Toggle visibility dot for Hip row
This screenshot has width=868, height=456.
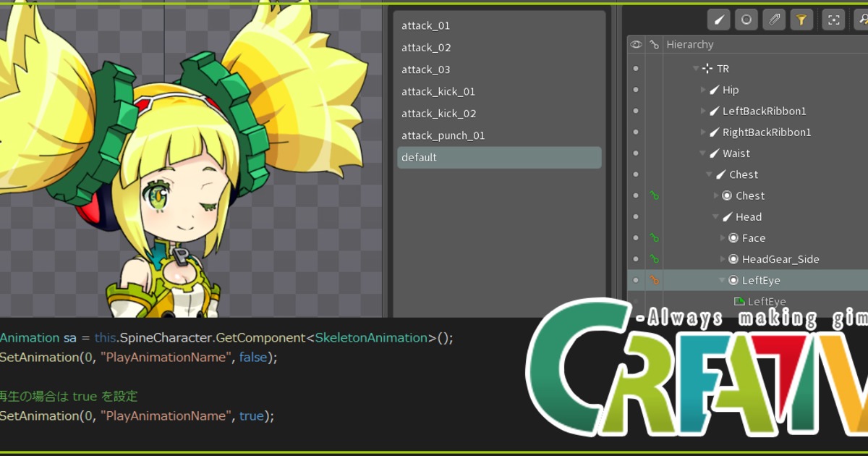click(636, 90)
